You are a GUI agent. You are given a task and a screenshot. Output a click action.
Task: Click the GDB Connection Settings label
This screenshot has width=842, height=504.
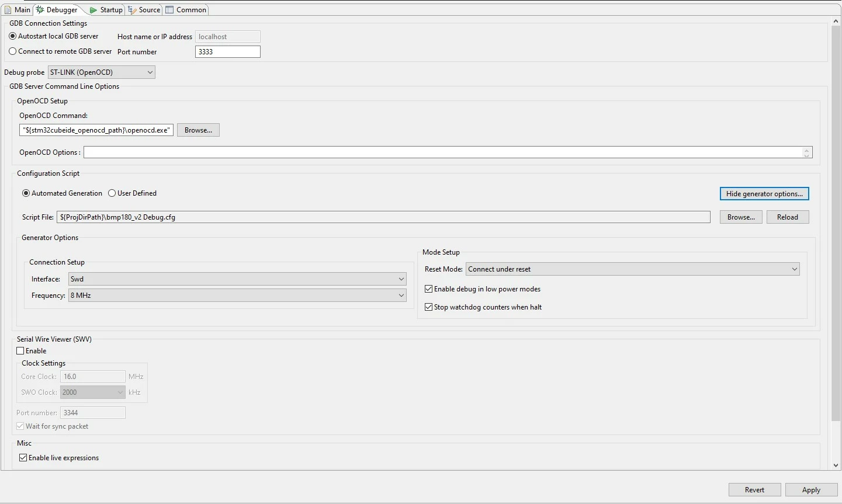point(48,23)
